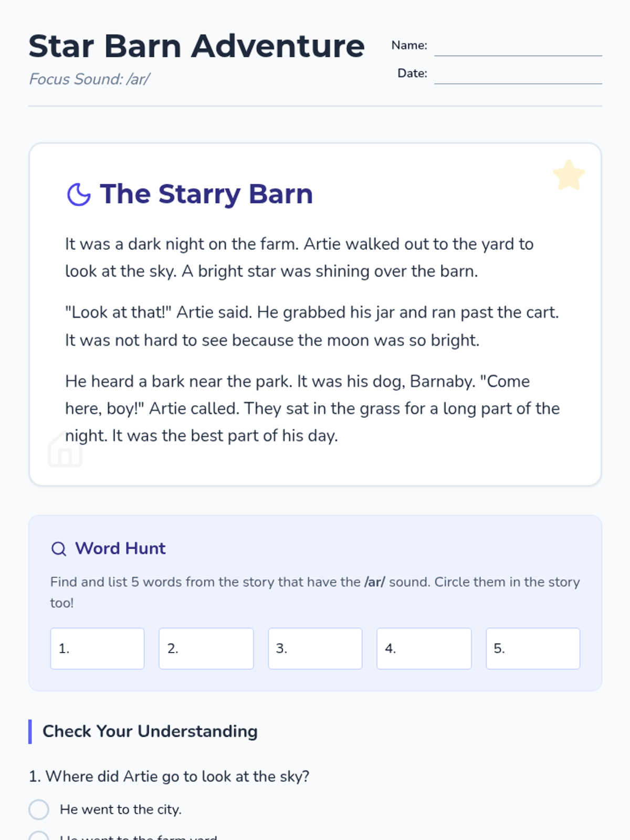
Task: Click the moon icon beside The Starry Barn
Action: (x=79, y=194)
